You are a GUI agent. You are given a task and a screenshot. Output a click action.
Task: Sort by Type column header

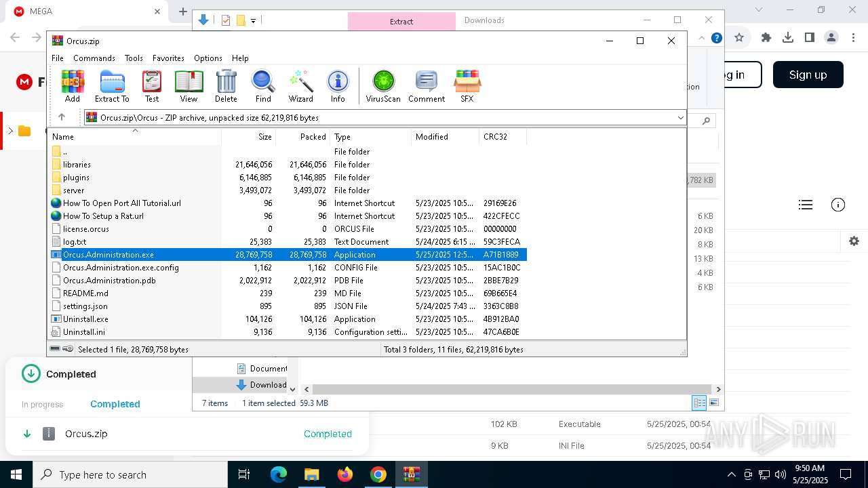pos(371,137)
